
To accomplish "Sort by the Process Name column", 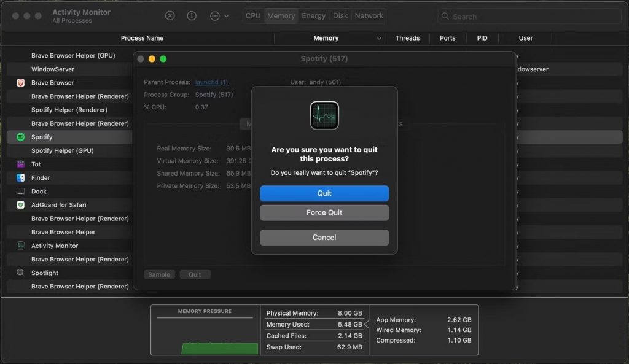I will 142,38.
